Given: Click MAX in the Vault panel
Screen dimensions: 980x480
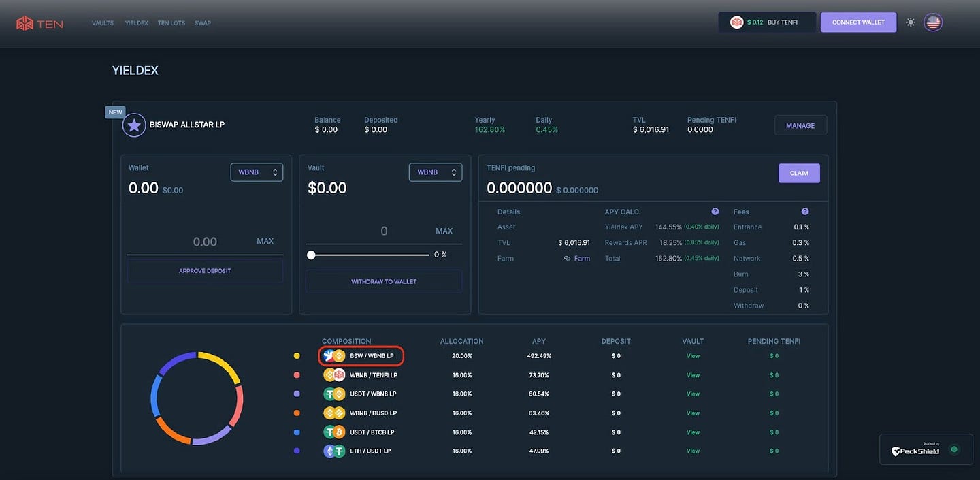Looking at the screenshot, I should (444, 231).
